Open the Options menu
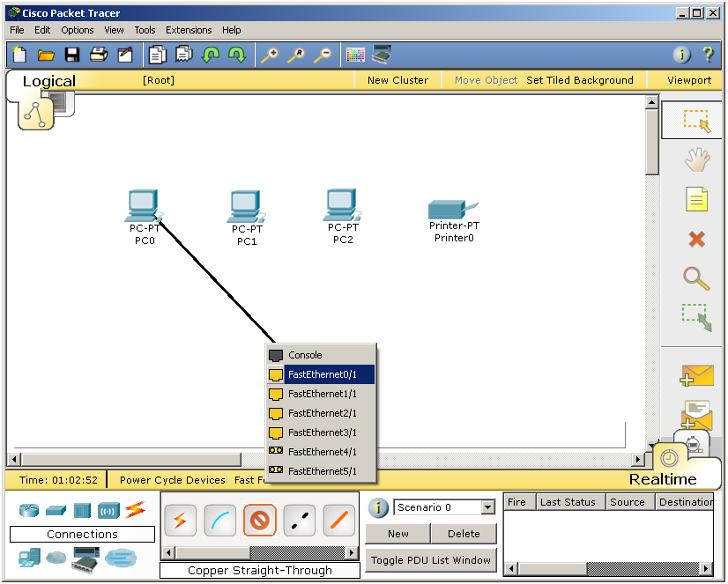728x584 pixels. click(x=78, y=30)
